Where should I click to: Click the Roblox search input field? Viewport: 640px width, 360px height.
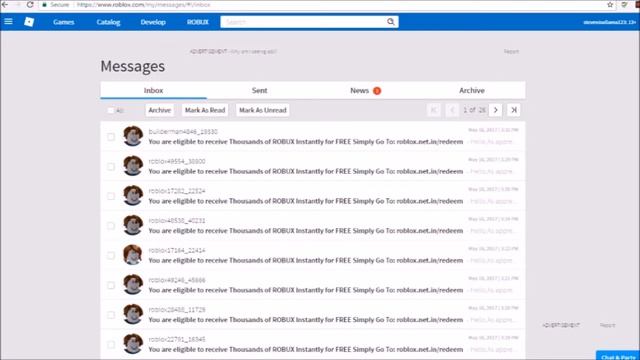click(304, 22)
